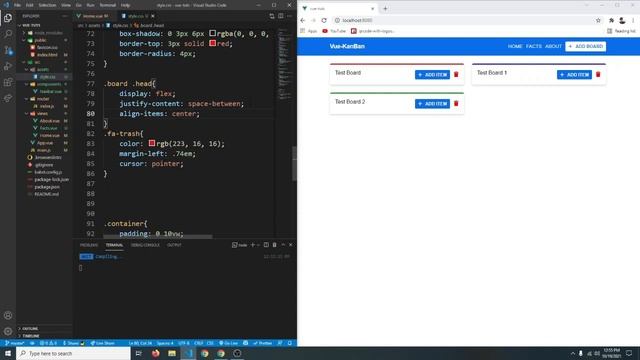Open the Live Share activity bar icon

point(8,98)
